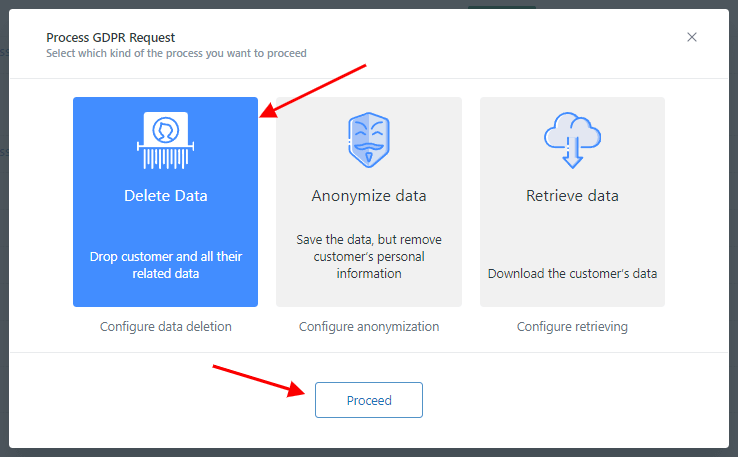
Task: Click the 'Process GDPR Request' dialog heading
Action: coord(111,38)
